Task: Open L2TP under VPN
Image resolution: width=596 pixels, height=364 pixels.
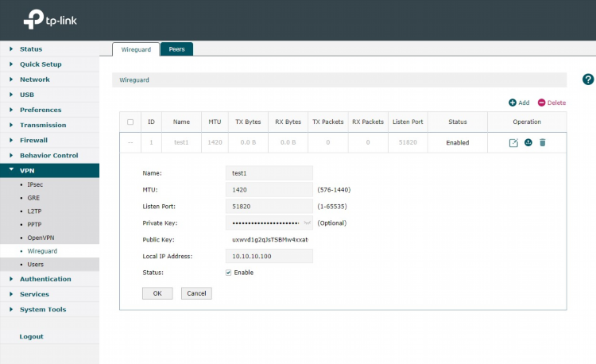Action: click(x=34, y=211)
